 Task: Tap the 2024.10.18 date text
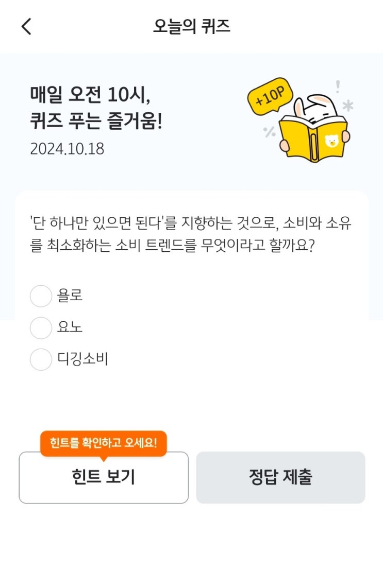[67, 149]
